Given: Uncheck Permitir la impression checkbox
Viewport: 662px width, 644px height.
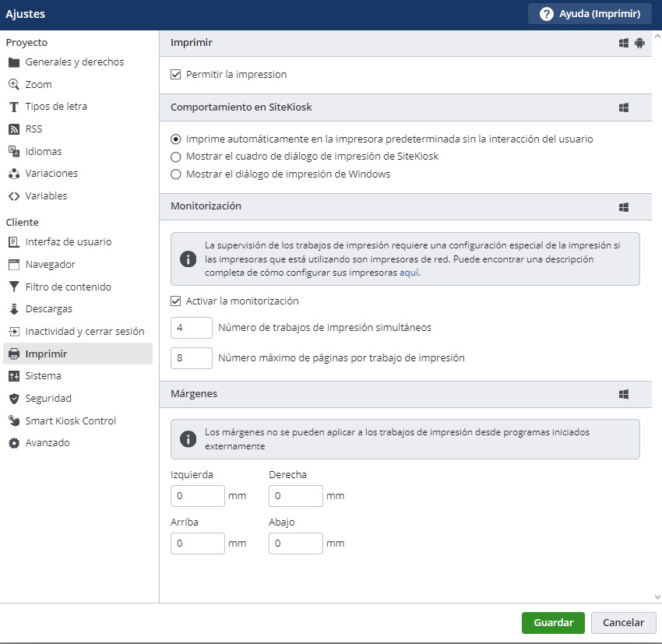Looking at the screenshot, I should pos(176,75).
